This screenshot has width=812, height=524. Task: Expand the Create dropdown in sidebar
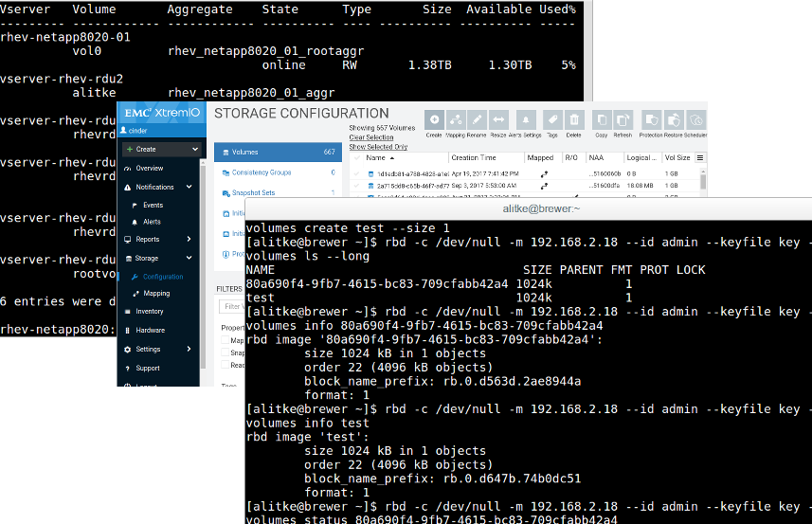(x=195, y=149)
